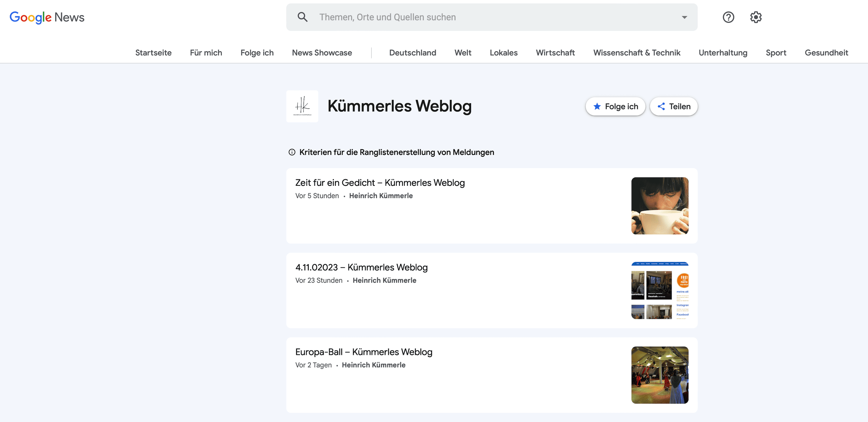The image size is (868, 422).
Task: Click the 'Vor 23 Stunden' timestamp
Action: [x=319, y=281]
